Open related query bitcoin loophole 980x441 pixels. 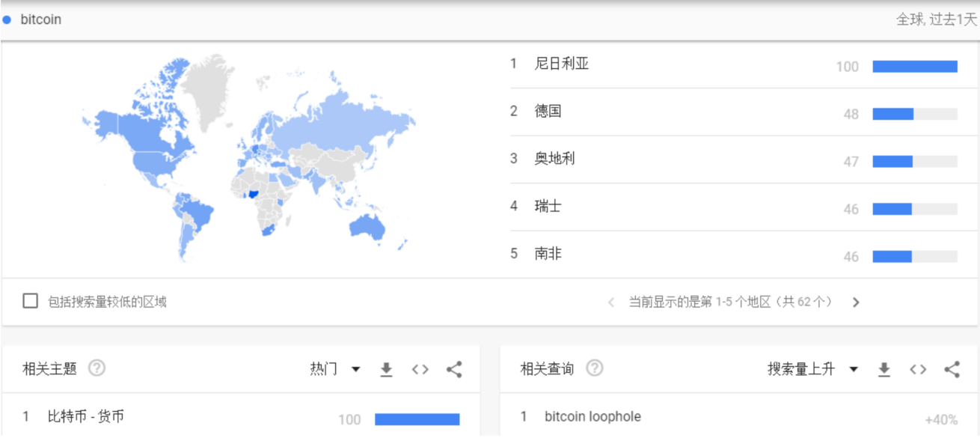tap(592, 416)
